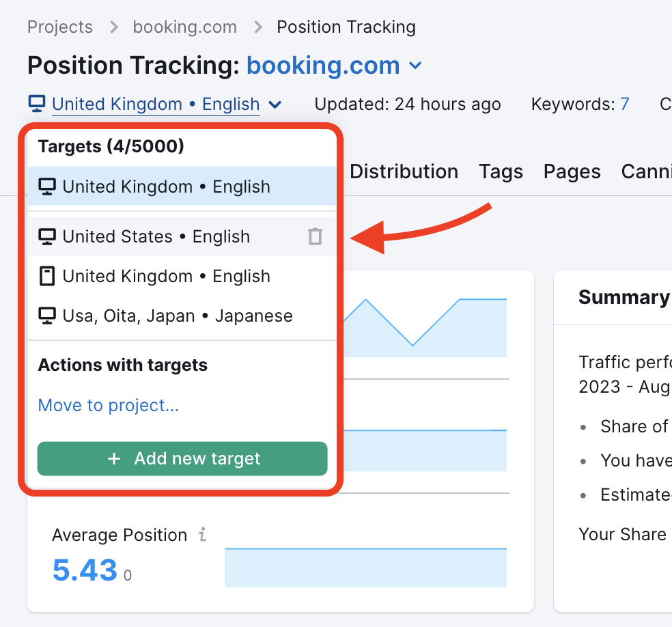
Task: Click the Move to project link
Action: pyautogui.click(x=109, y=405)
